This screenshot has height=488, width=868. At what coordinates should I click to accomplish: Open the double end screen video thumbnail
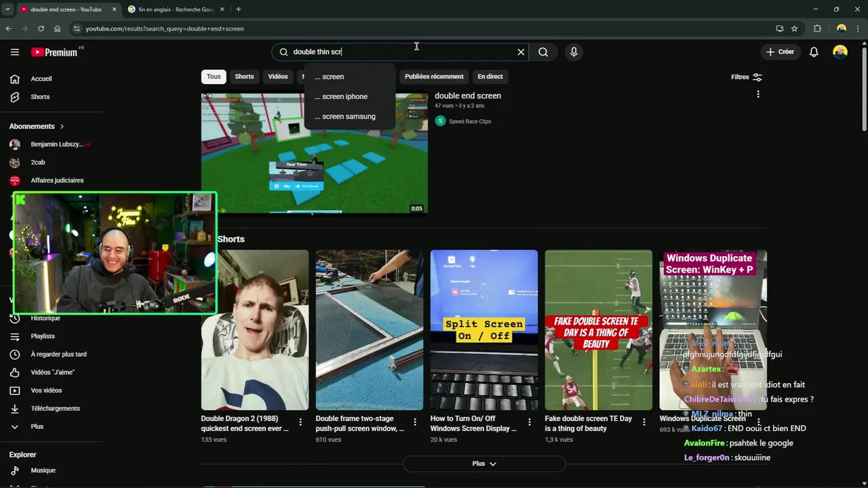pos(315,153)
